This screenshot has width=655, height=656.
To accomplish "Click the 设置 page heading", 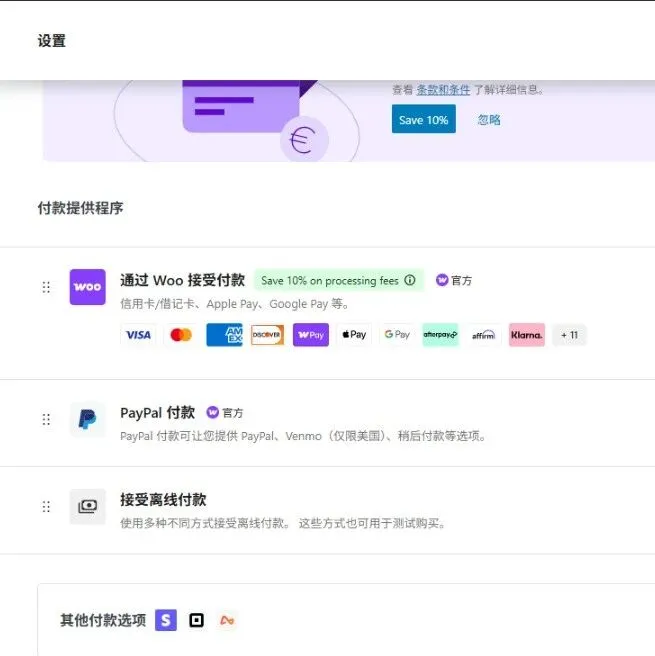I will pyautogui.click(x=51, y=41).
